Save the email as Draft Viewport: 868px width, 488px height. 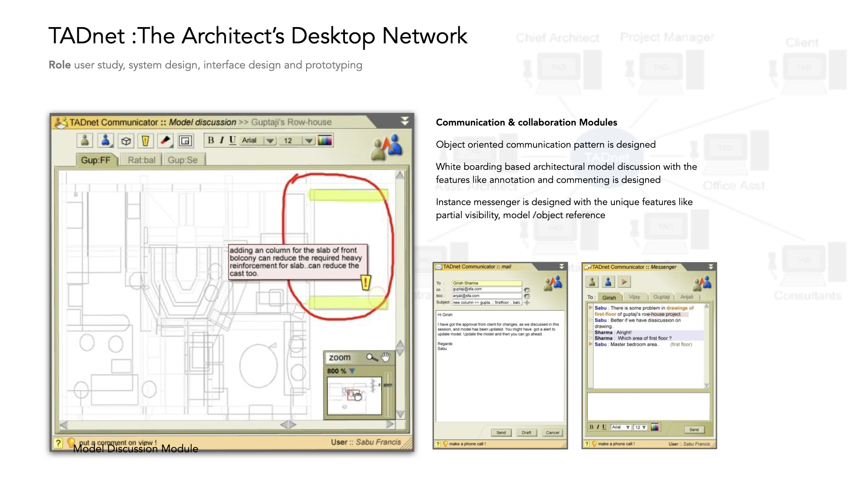point(527,432)
